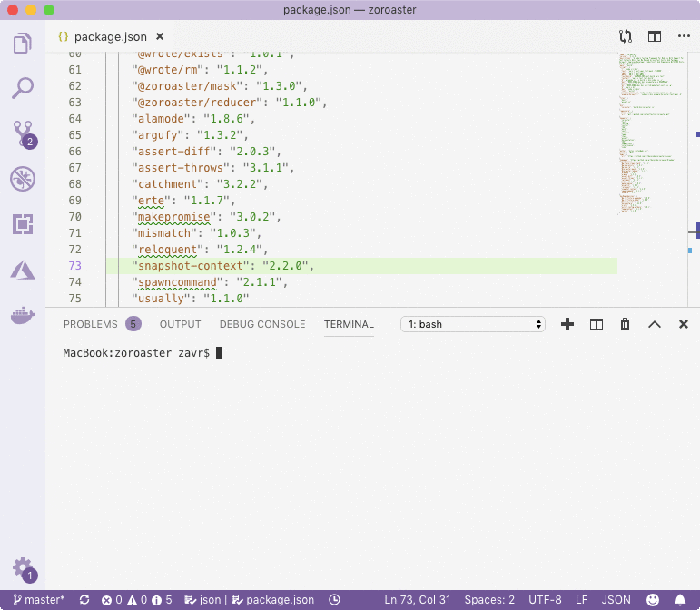The width and height of the screenshot is (700, 610).
Task: Click the smiley feedback icon
Action: 653,600
